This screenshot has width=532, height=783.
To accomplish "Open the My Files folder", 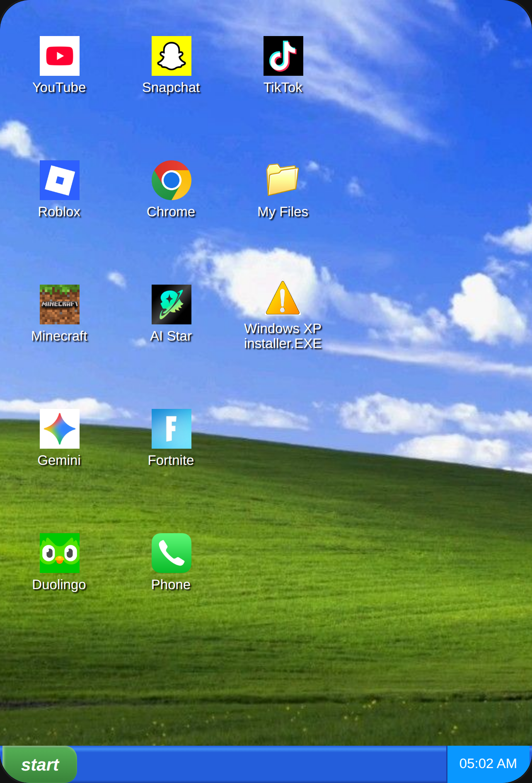I will coord(283,179).
